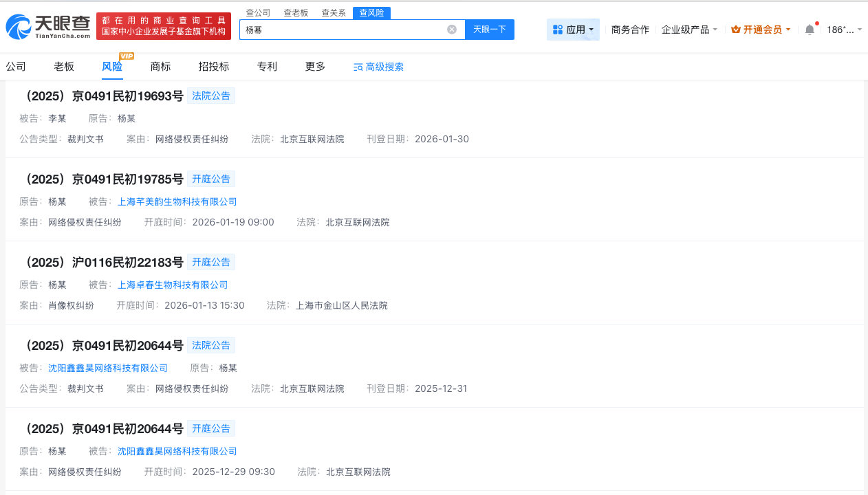
Task: Click the crown icon beside 开通会员
Action: click(x=737, y=30)
